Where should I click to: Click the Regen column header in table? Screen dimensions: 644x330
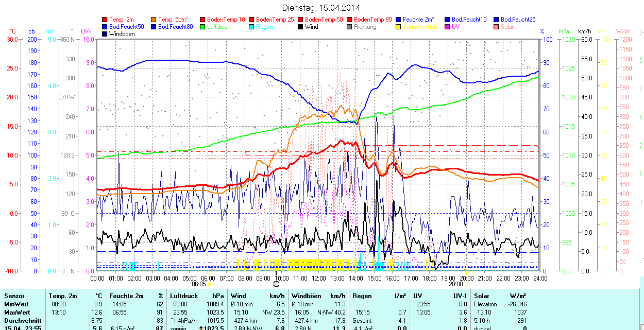click(x=361, y=296)
